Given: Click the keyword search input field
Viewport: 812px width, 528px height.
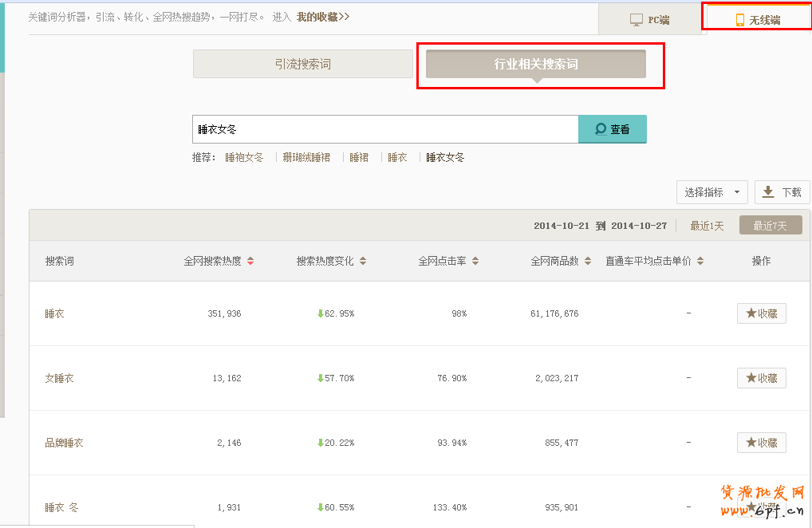Looking at the screenshot, I should click(x=384, y=129).
